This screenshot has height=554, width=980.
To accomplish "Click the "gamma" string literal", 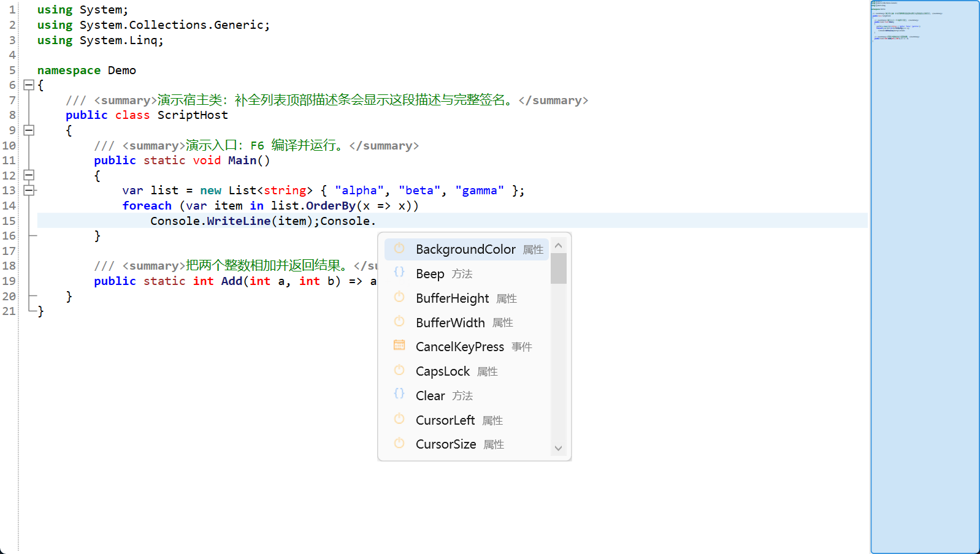I will click(x=480, y=191).
